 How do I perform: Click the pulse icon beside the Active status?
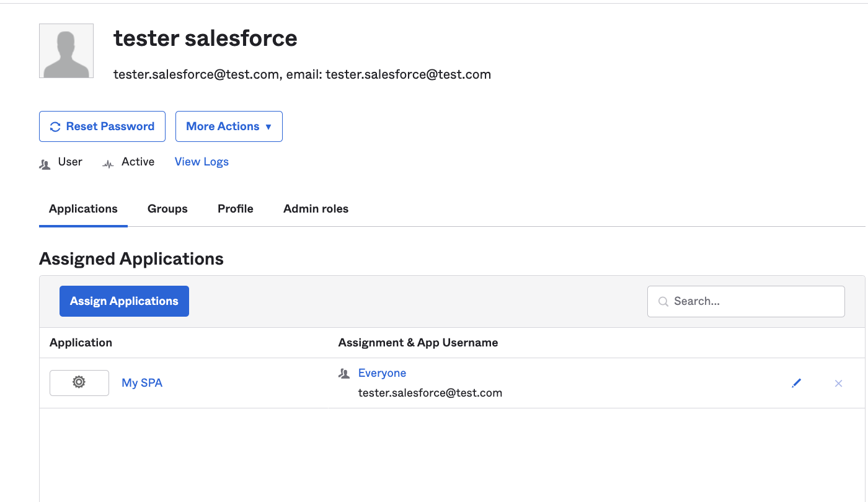pyautogui.click(x=108, y=164)
